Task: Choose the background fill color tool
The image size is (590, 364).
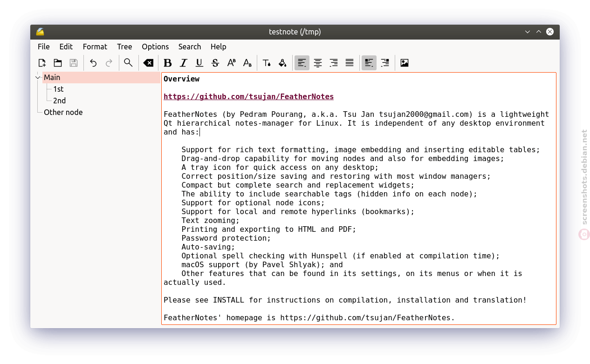Action: [282, 63]
